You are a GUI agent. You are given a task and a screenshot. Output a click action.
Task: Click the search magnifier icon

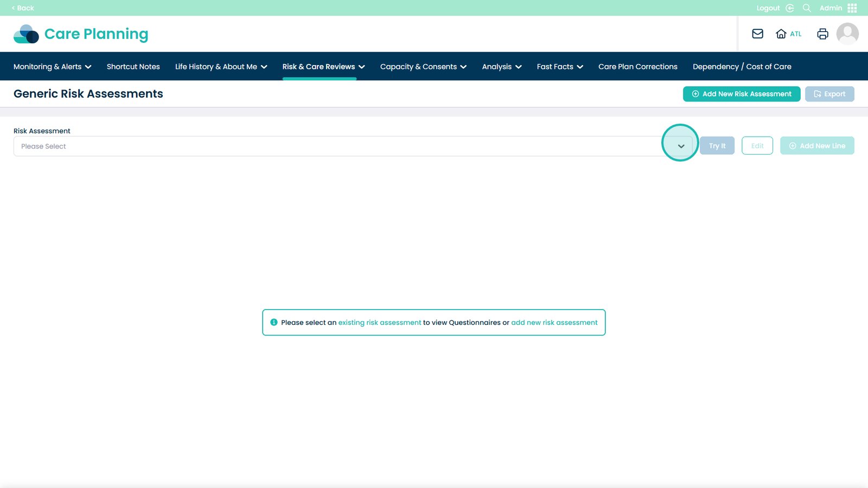point(807,8)
